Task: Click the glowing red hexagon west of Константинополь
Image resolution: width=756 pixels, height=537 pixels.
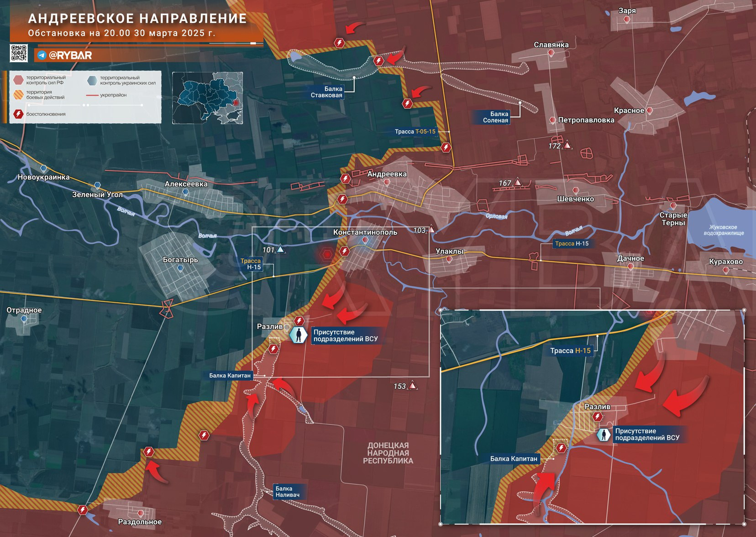Action: pos(327,254)
